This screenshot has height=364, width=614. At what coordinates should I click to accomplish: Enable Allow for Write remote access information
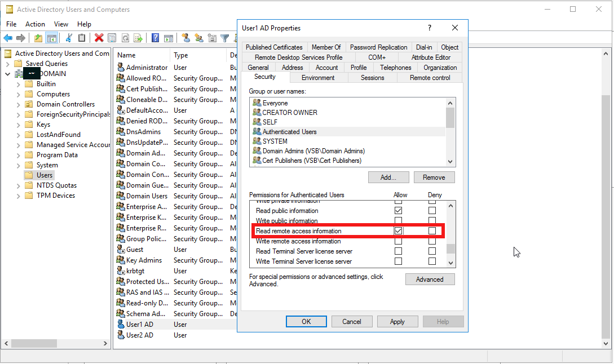pos(399,241)
